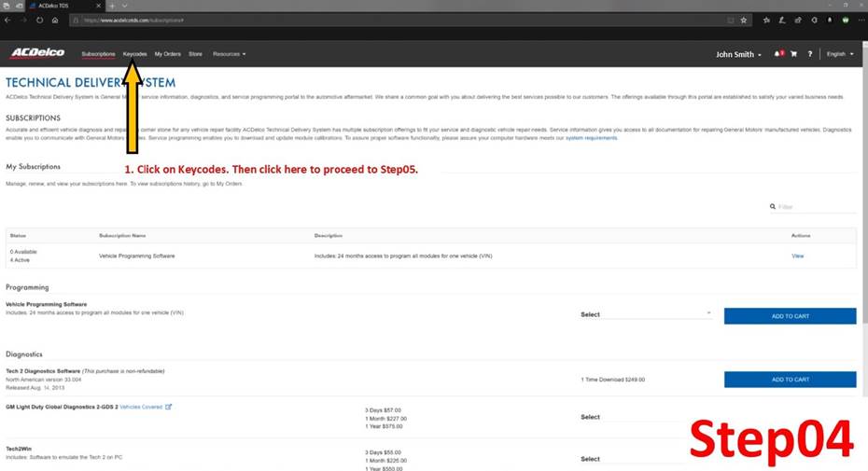Click '3 Days $57.00' price text
868x471 pixels.
383,410
